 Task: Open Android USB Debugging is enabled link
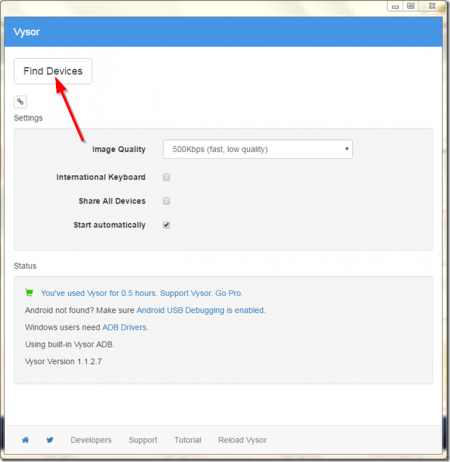point(201,310)
